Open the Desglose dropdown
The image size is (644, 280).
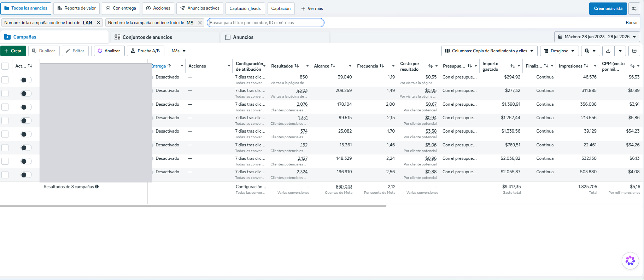[x=560, y=51]
